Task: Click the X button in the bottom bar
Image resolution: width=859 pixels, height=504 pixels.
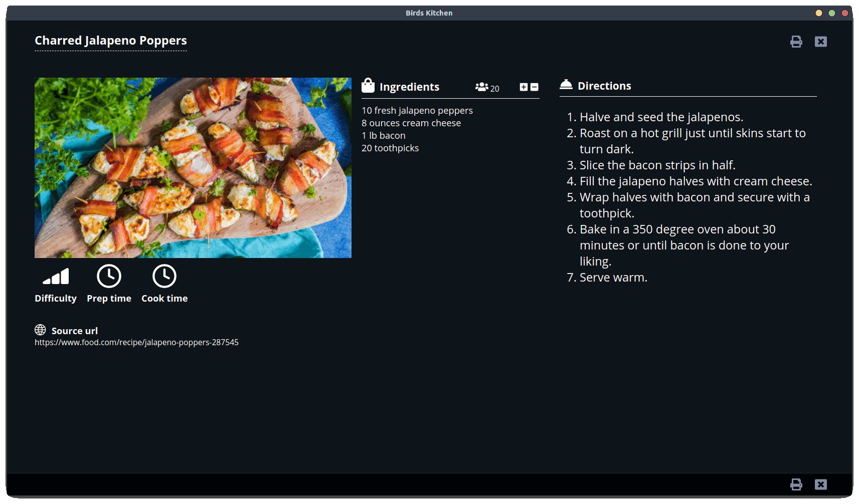Action: pos(821,484)
